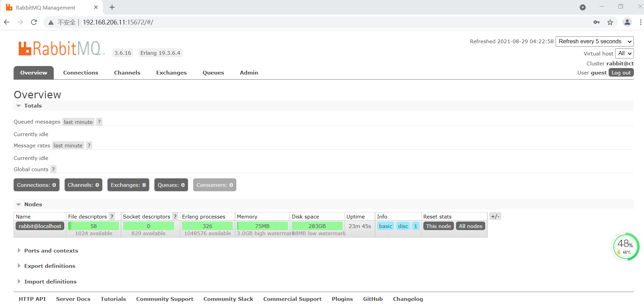Open the Chrome profile avatar icon
The width and height of the screenshot is (644, 308).
pyautogui.click(x=627, y=22)
